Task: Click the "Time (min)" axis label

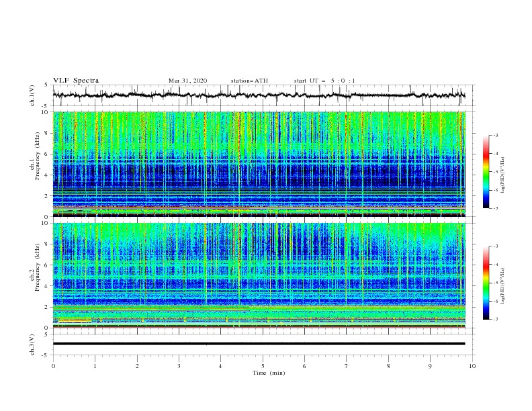Action: (x=269, y=373)
